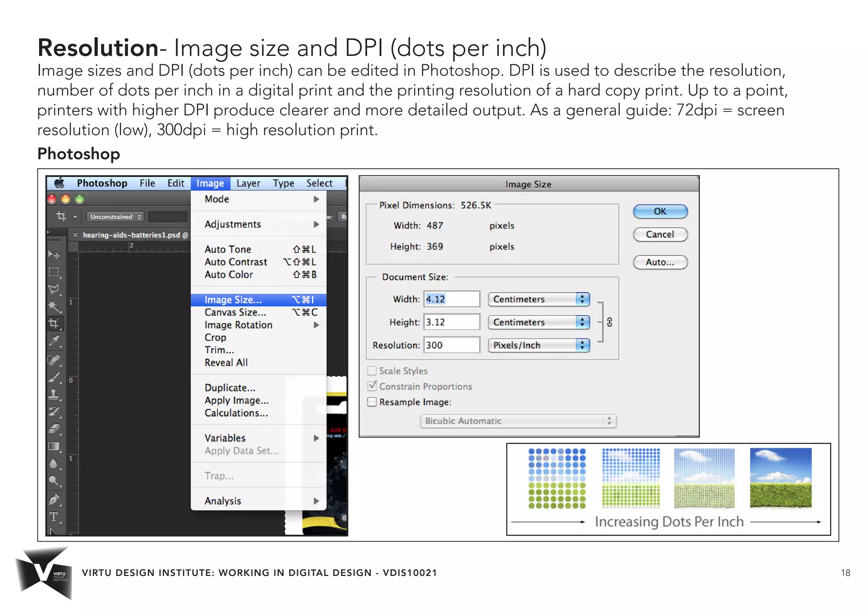868x614 pixels.
Task: Choose Auto Contrast from the menu
Action: click(259, 262)
